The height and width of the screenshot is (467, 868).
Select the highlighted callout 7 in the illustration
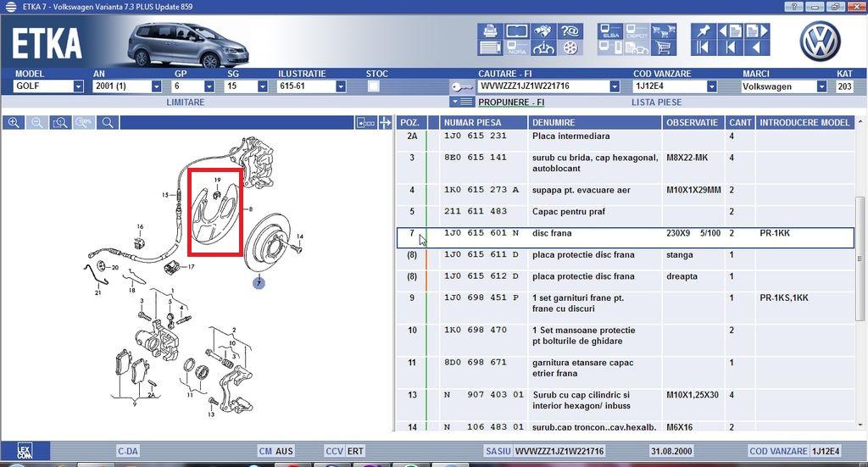pyautogui.click(x=259, y=283)
